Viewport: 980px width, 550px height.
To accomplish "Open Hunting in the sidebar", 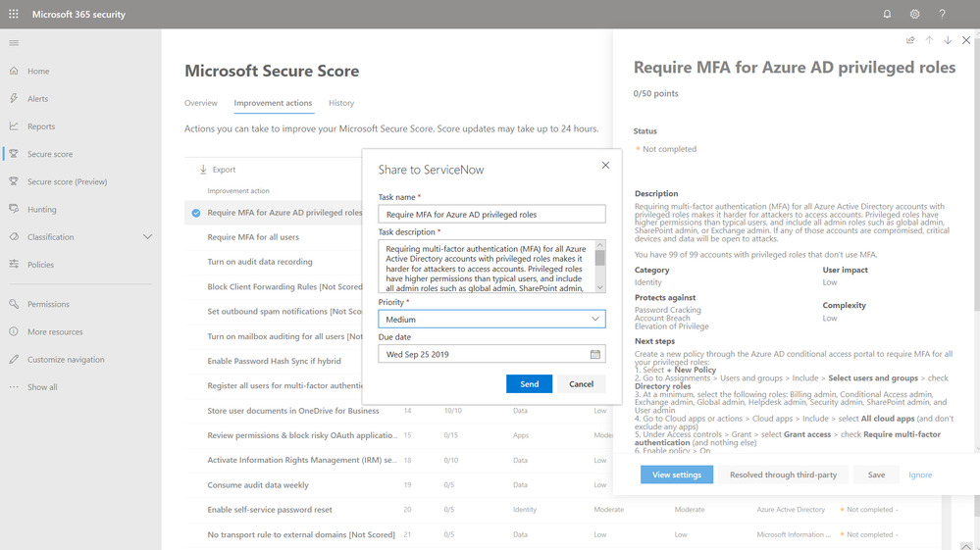I will click(x=42, y=209).
